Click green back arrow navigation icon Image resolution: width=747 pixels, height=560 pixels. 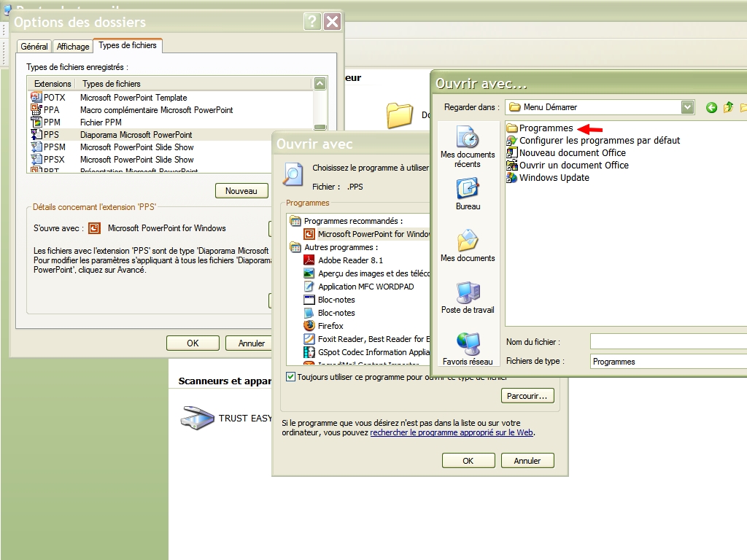[711, 108]
